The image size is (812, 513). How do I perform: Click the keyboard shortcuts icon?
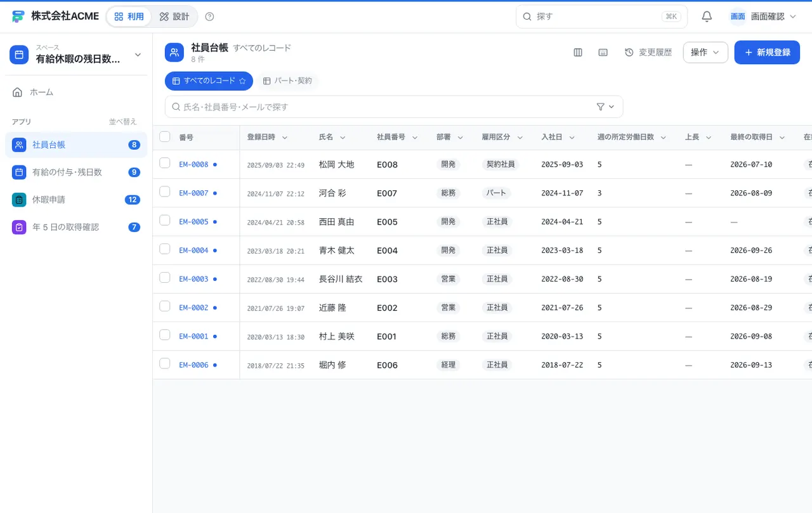tap(603, 53)
